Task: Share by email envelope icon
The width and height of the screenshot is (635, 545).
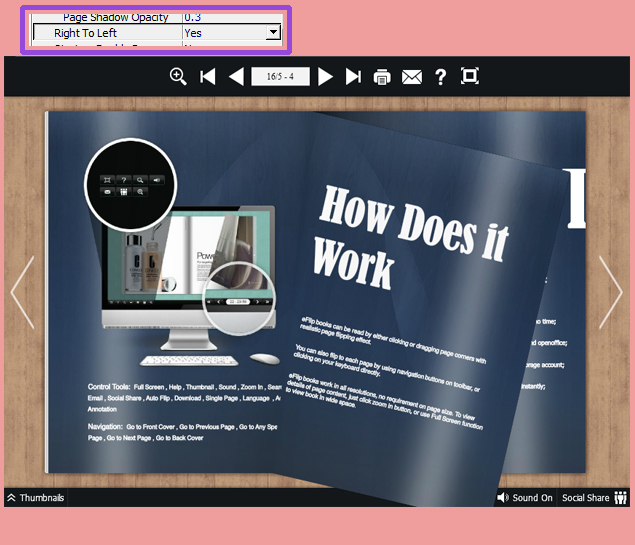Action: (412, 77)
